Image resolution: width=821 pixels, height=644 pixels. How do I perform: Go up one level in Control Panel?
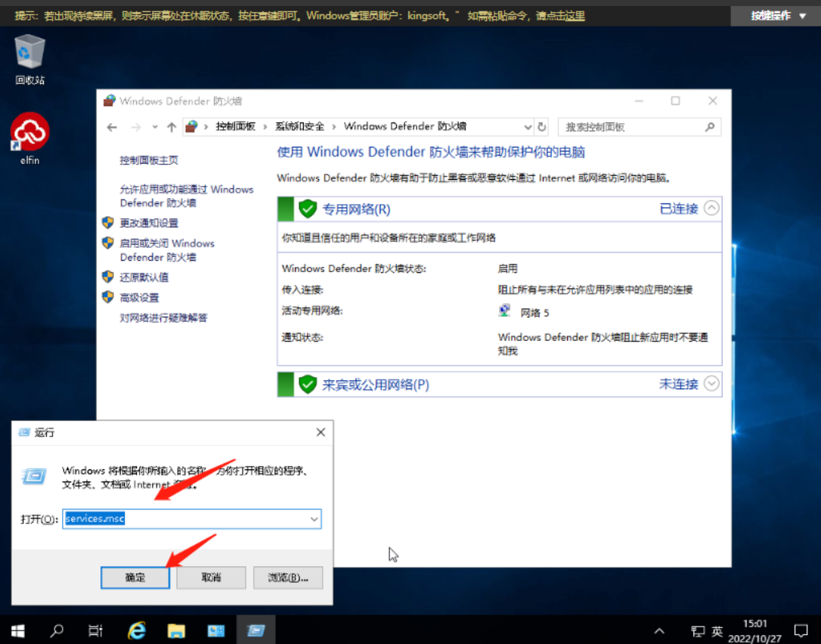point(172,127)
